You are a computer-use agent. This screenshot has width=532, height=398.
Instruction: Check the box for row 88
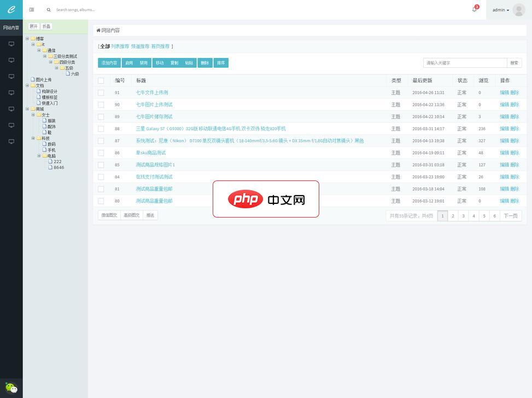click(101, 128)
